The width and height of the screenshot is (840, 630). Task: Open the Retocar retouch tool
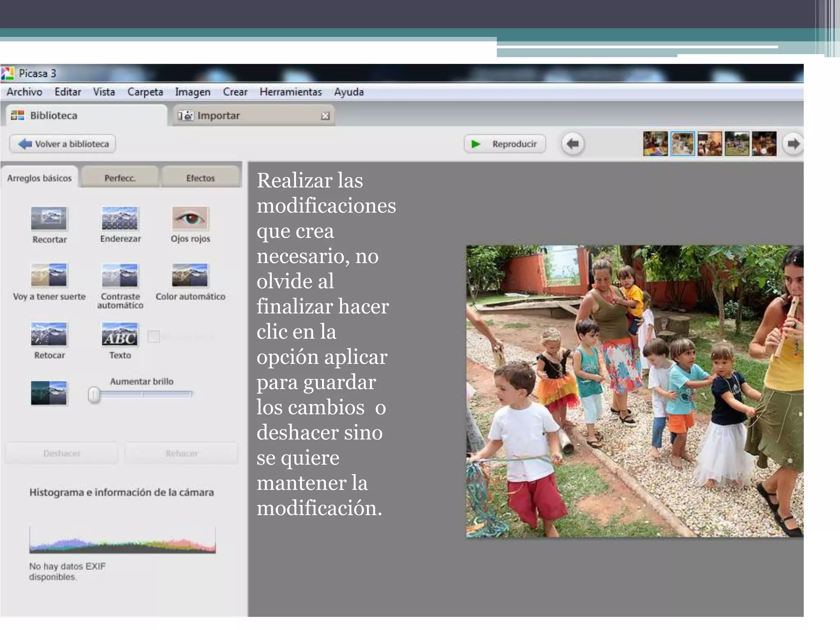(49, 334)
